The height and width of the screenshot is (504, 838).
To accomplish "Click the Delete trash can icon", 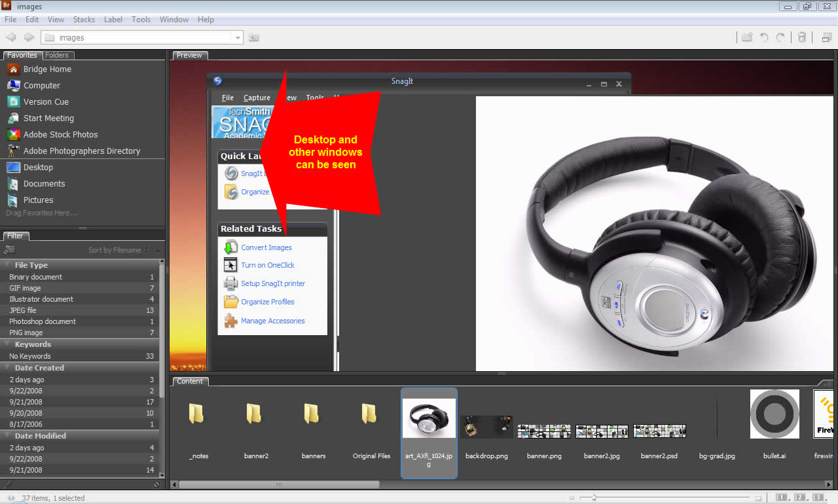I will [x=802, y=37].
